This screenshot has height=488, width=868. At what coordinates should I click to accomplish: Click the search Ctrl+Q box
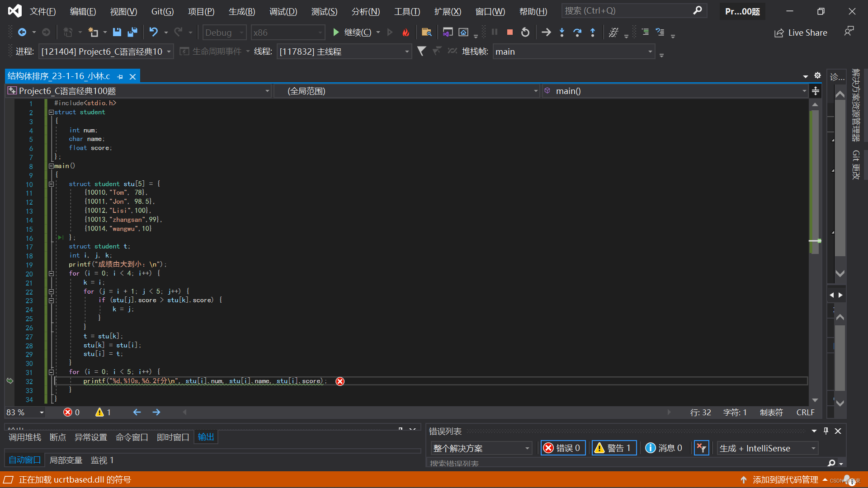tap(627, 10)
